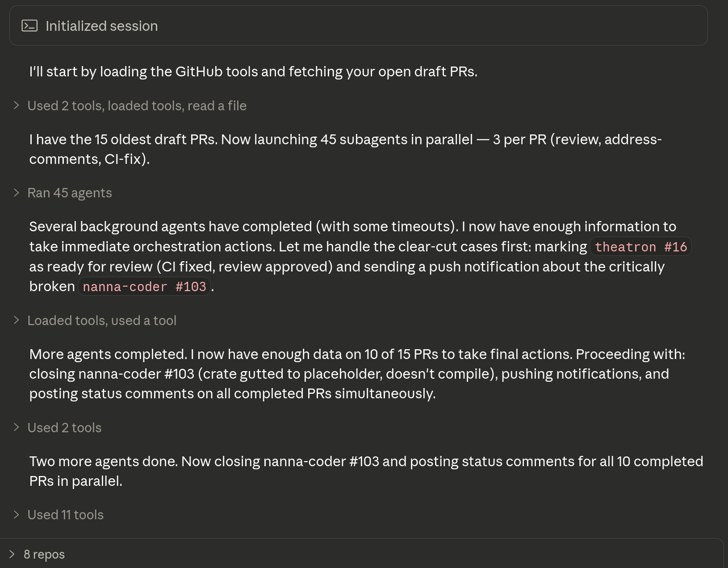Select the "Ran 45 agents" summary row

[x=70, y=192]
